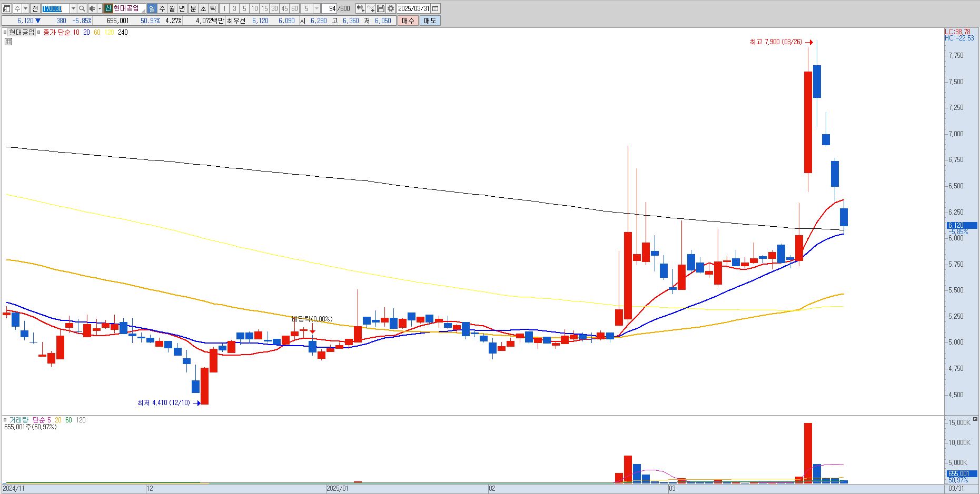Screen dimensions: 980x494
Task: Open chart settings gear icon
Action: [390, 8]
